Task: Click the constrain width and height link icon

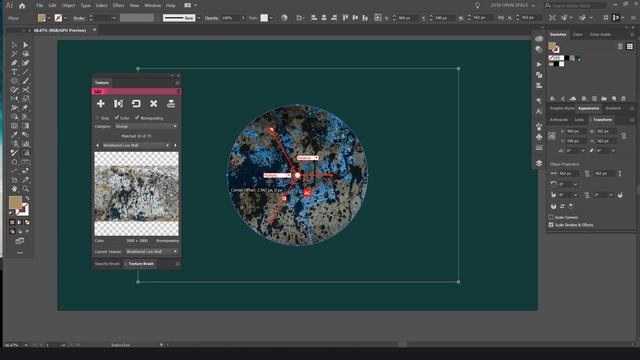Action: coord(624,136)
